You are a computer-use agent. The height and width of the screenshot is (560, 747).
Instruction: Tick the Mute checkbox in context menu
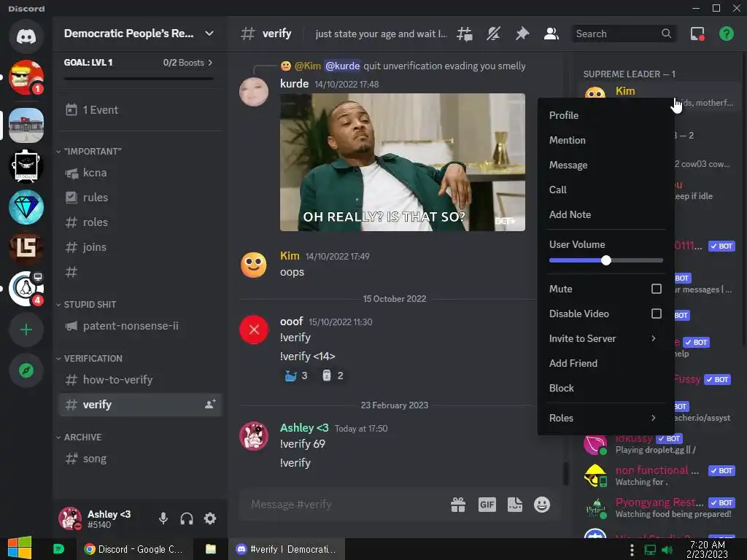point(656,289)
